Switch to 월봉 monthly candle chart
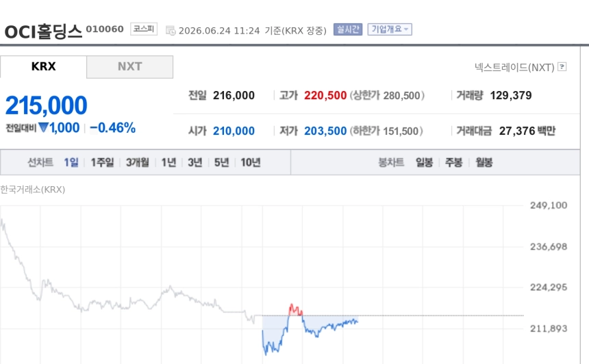The width and height of the screenshot is (589, 364). [x=484, y=162]
